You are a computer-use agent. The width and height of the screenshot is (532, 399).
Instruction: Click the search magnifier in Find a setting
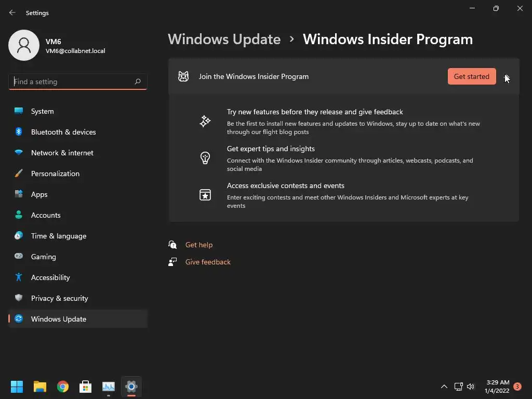click(x=137, y=82)
